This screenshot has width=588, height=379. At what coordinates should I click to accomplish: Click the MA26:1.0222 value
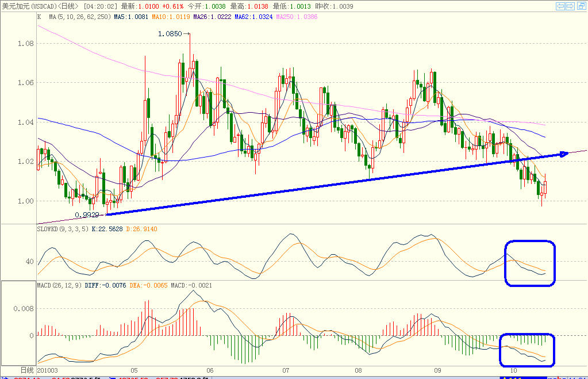point(212,17)
